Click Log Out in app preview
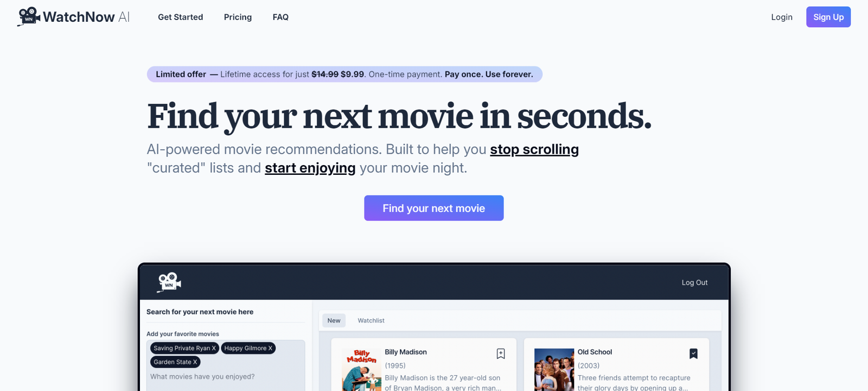The image size is (868, 391). 694,282
